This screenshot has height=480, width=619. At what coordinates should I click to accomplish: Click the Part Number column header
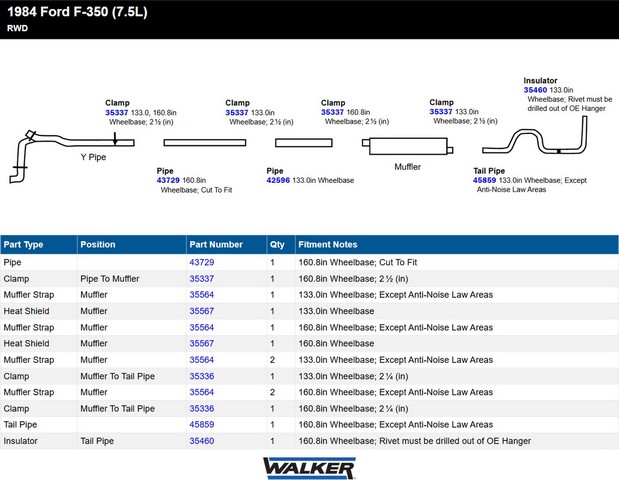tap(227, 245)
